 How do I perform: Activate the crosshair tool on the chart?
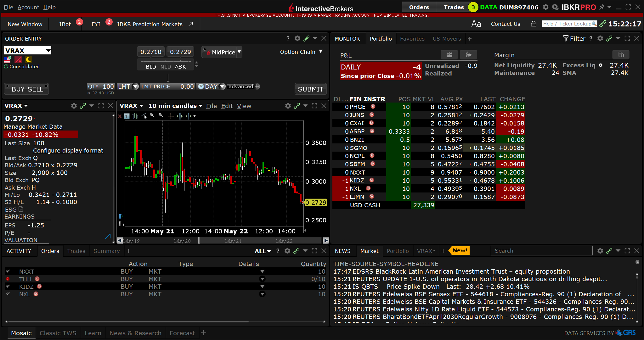click(x=171, y=116)
